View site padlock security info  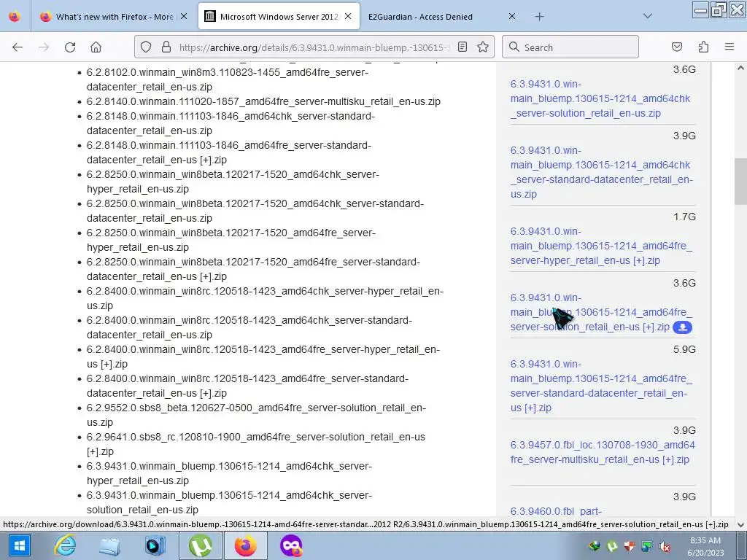tap(166, 47)
